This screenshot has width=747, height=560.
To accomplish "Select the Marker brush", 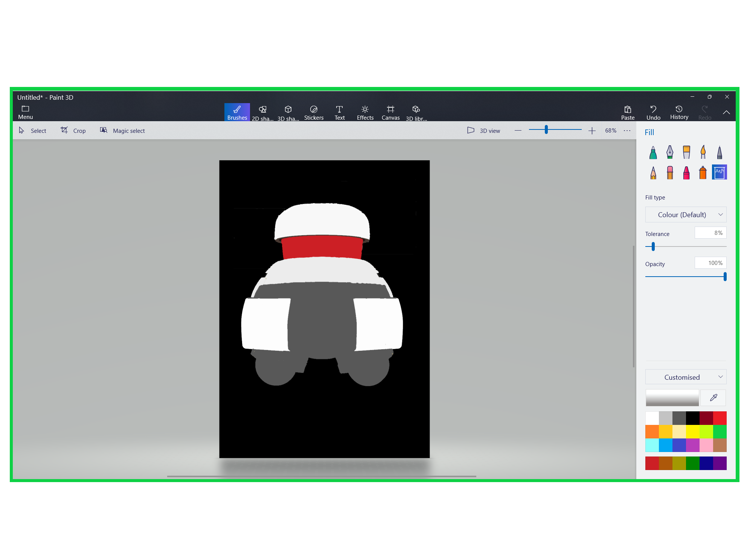I will pos(653,152).
